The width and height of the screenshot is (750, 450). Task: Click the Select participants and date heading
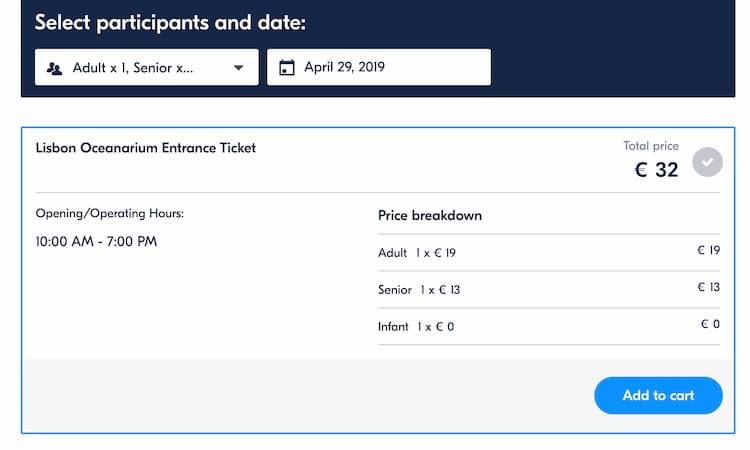tap(170, 22)
